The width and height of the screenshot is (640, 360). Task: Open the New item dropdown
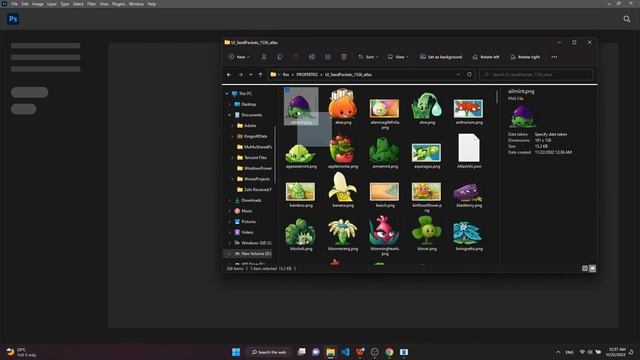(x=239, y=57)
